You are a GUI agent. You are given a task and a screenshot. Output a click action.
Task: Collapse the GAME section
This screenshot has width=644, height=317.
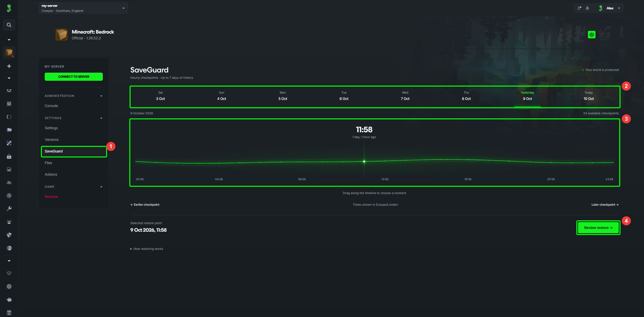73,187
